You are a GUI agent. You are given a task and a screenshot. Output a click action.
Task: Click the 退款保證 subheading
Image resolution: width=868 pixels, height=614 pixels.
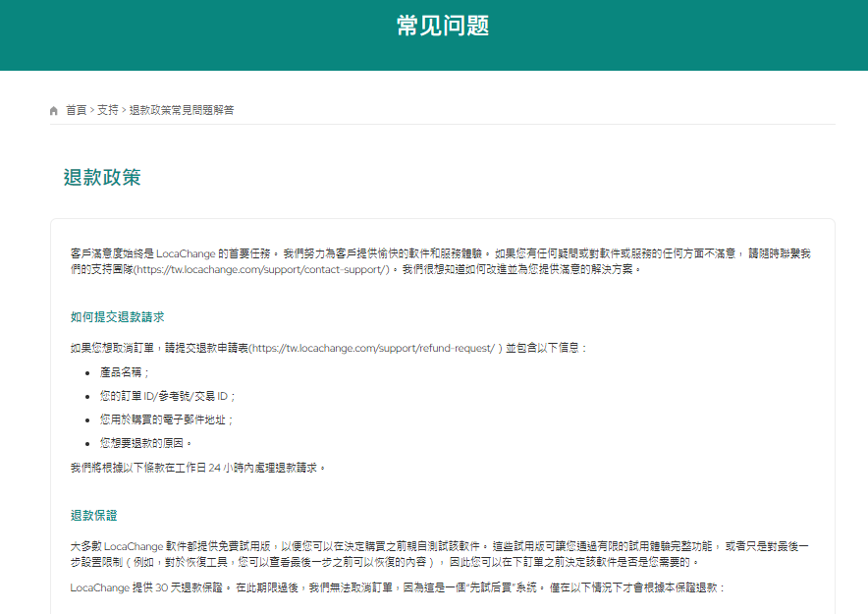pyautogui.click(x=93, y=516)
